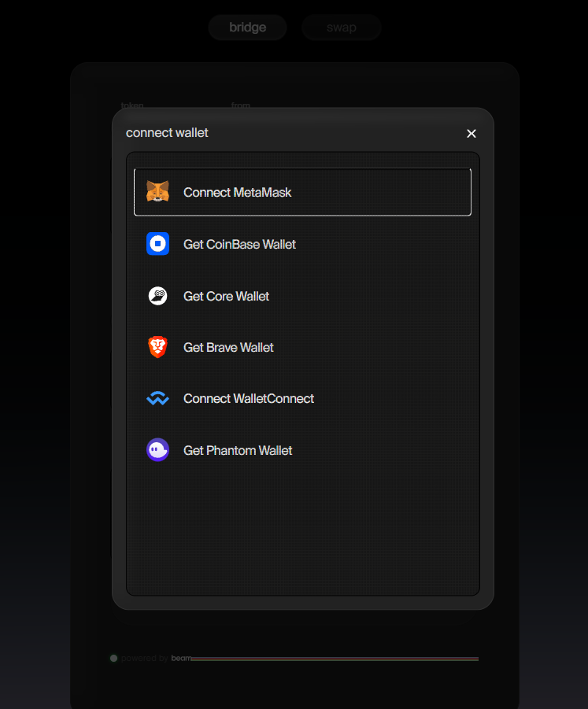Click the MetaMask fox icon
This screenshot has width=588, height=709.
(x=158, y=192)
